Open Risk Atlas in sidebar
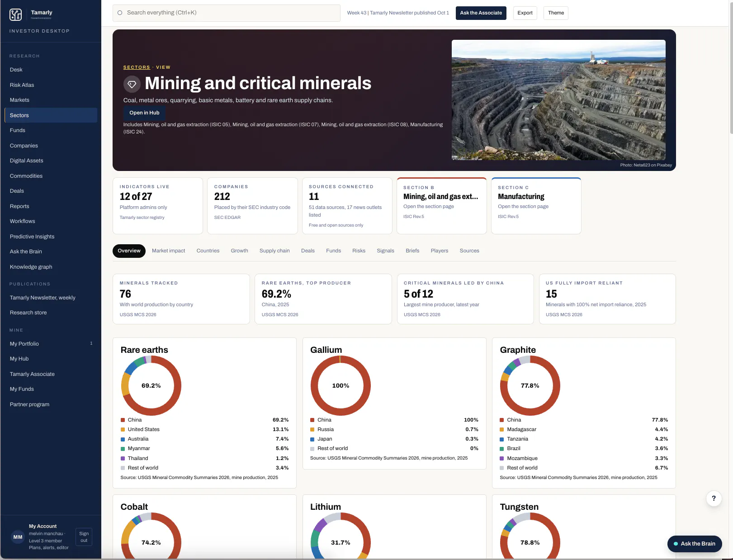The width and height of the screenshot is (733, 560). (51, 85)
